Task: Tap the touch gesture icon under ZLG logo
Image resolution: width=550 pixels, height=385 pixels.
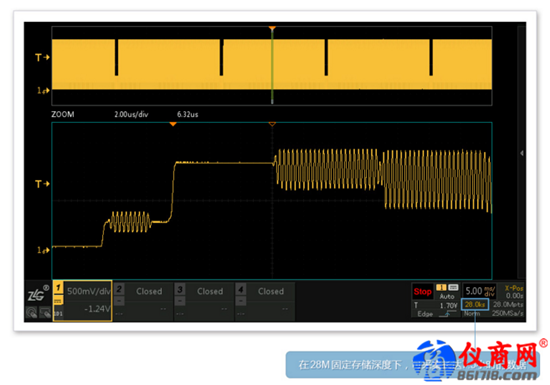Action: tap(32, 312)
